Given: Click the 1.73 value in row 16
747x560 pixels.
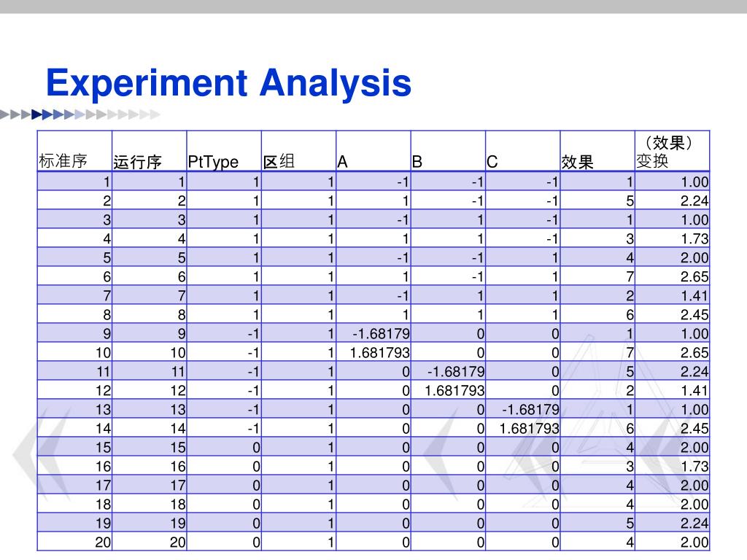Looking at the screenshot, I should 694,467.
